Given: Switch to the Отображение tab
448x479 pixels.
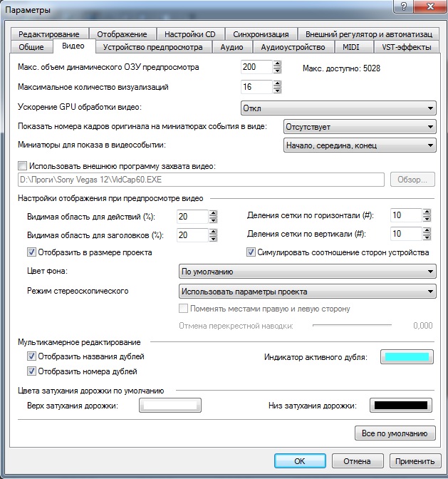Looking at the screenshot, I should pyautogui.click(x=122, y=34).
